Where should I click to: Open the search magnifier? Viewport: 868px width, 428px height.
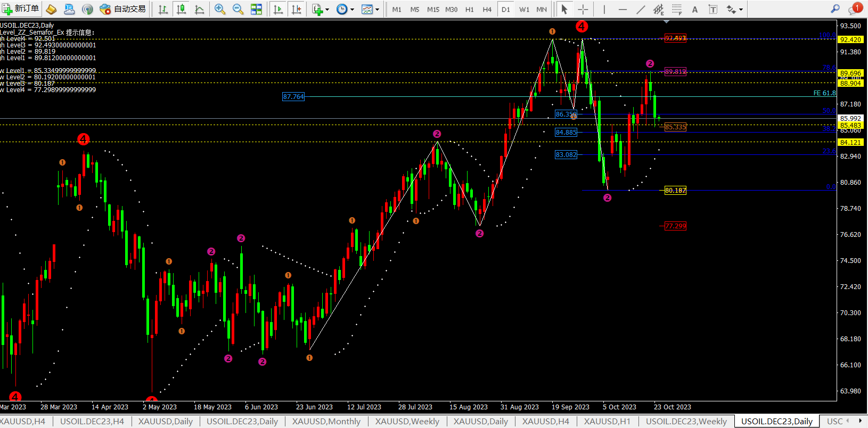835,9
